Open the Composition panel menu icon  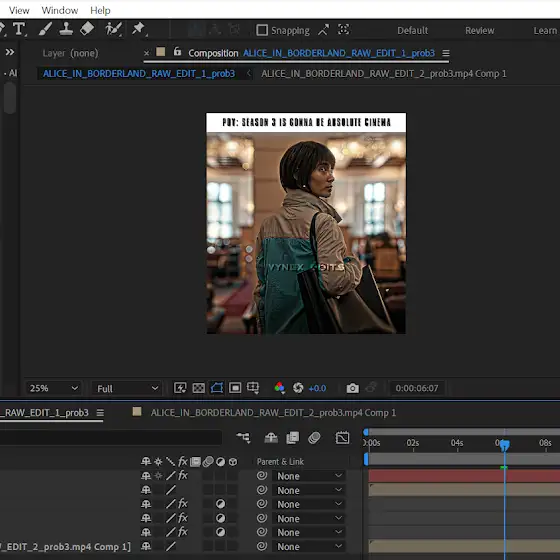(446, 53)
